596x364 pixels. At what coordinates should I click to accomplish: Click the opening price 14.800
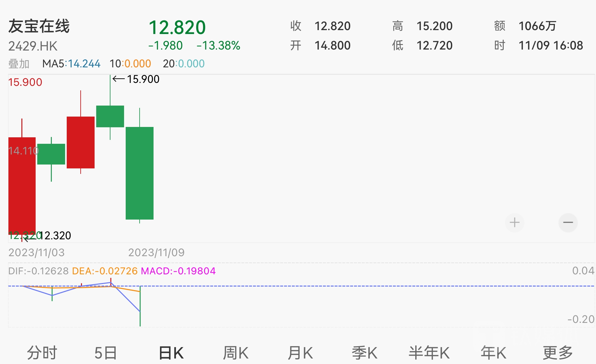(x=333, y=45)
